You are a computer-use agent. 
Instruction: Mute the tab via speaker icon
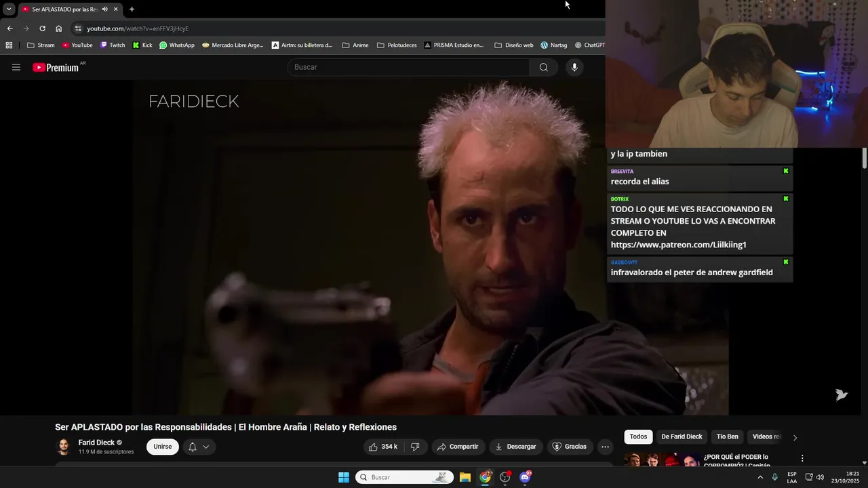point(104,9)
